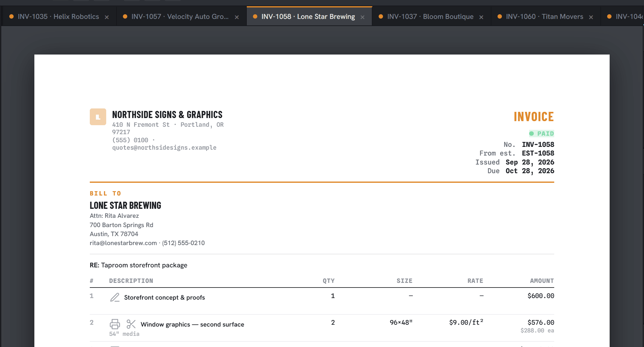Click the orange dot on Titan Movers tab
The width and height of the screenshot is (644, 347).
click(500, 16)
